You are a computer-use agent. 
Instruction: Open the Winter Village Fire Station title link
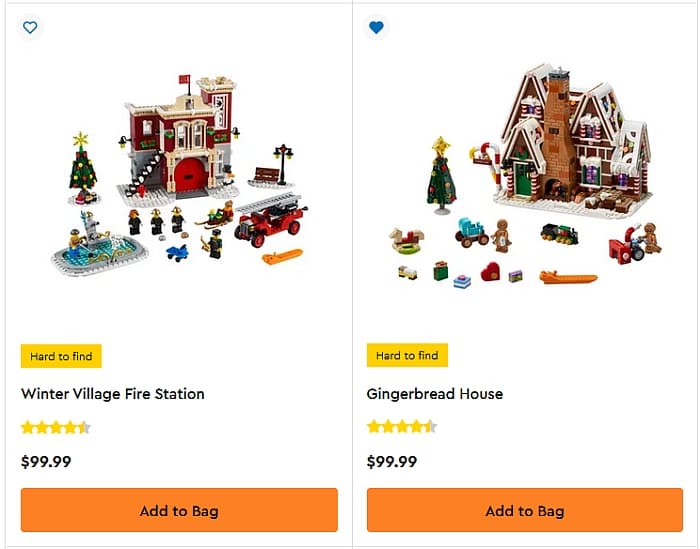pyautogui.click(x=112, y=394)
